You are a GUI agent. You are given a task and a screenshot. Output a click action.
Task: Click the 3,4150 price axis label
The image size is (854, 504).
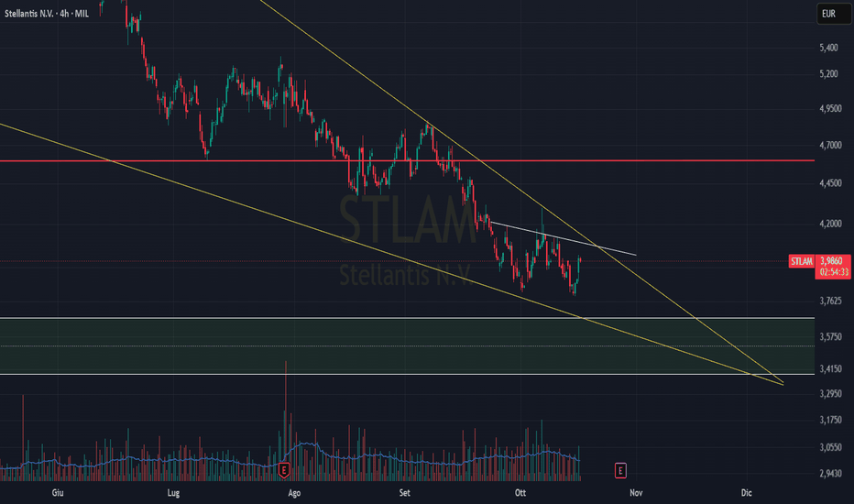[830, 369]
